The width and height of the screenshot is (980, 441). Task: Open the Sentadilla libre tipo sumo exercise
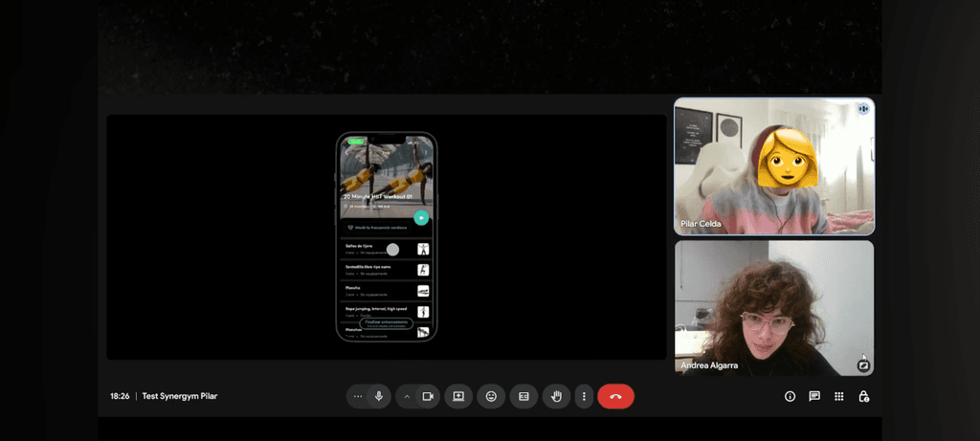pos(387,270)
